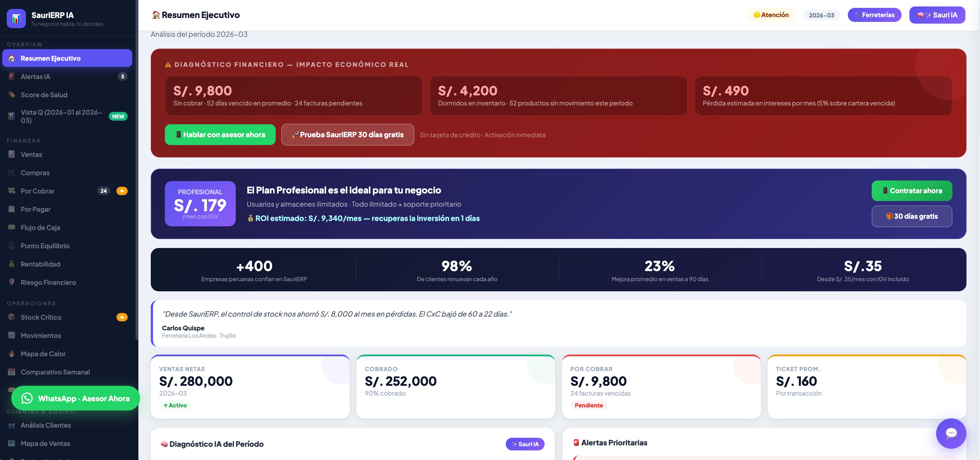
Task: Click the Comparativo Semanal calendar icon
Action: pos(12,372)
